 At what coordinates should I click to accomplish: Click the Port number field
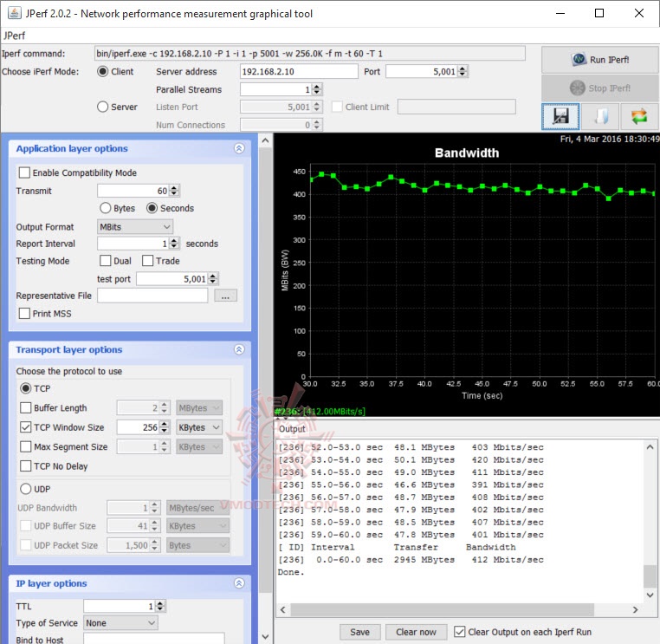pos(422,72)
